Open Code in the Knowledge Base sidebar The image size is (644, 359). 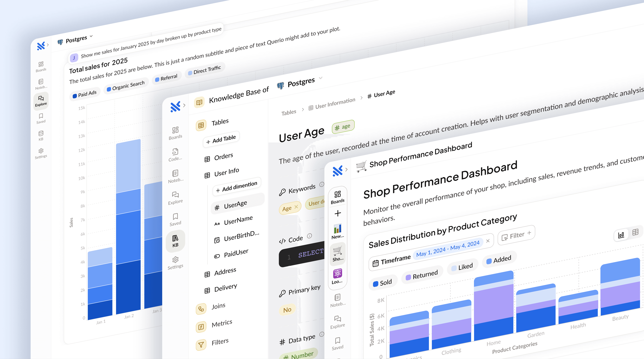coord(176,155)
